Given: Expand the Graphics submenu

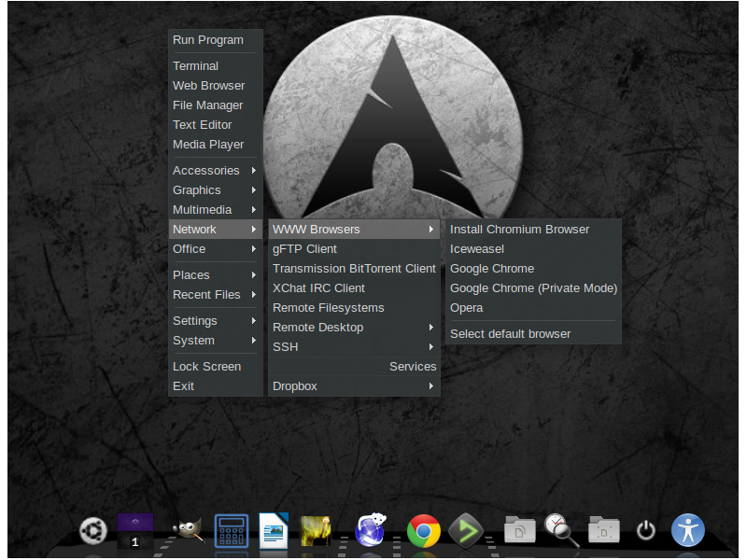Looking at the screenshot, I should coord(216,189).
